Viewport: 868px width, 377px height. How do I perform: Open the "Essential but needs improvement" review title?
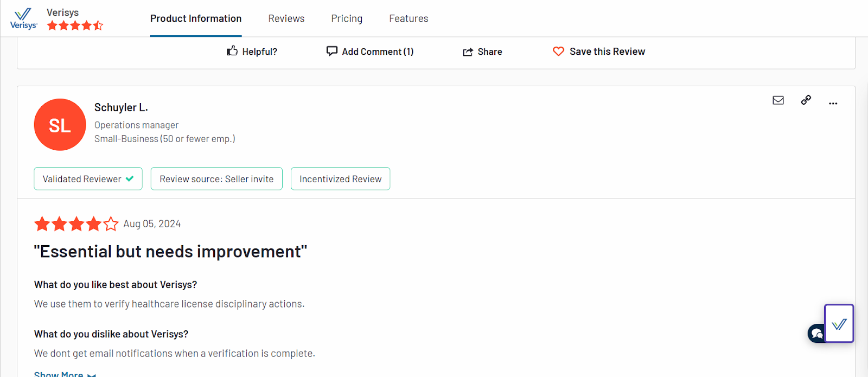170,252
